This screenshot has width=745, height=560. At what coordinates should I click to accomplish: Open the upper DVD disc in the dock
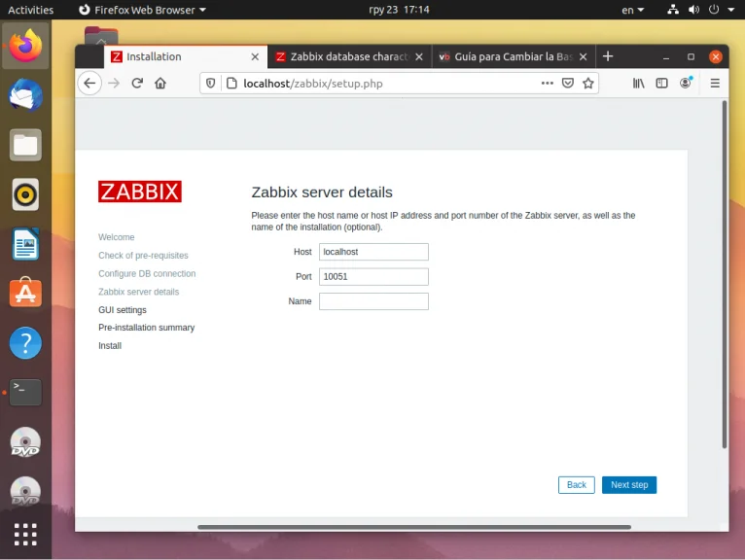pyautogui.click(x=25, y=442)
